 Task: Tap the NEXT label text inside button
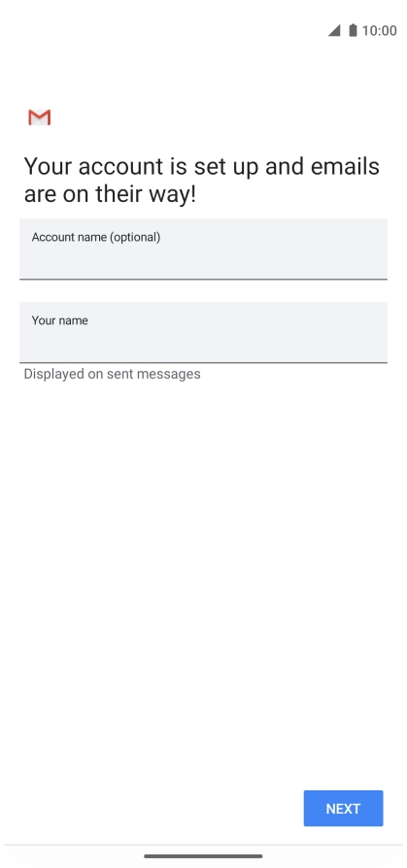click(x=343, y=809)
